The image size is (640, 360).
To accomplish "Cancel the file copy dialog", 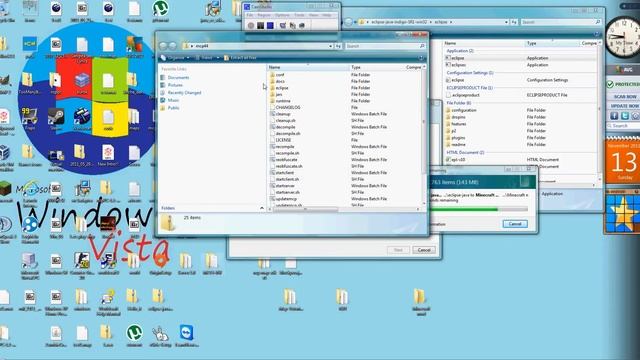I will [515, 224].
